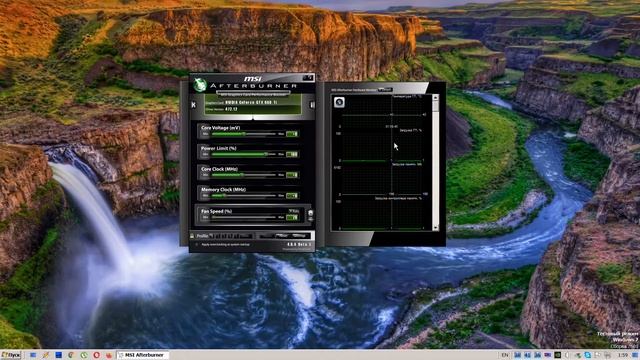This screenshot has height=360, width=640.
Task: Click the MSI Afterburner dragon logo
Action: coord(200,85)
